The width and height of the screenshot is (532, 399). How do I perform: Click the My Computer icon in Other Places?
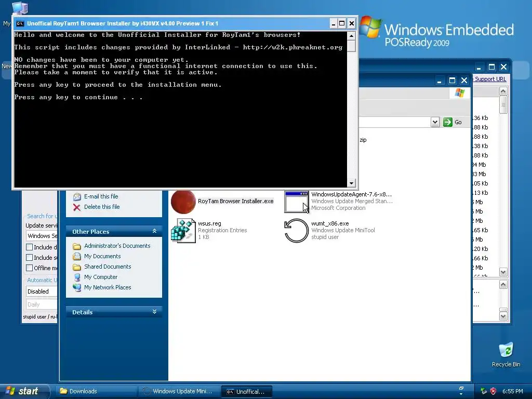click(77, 277)
